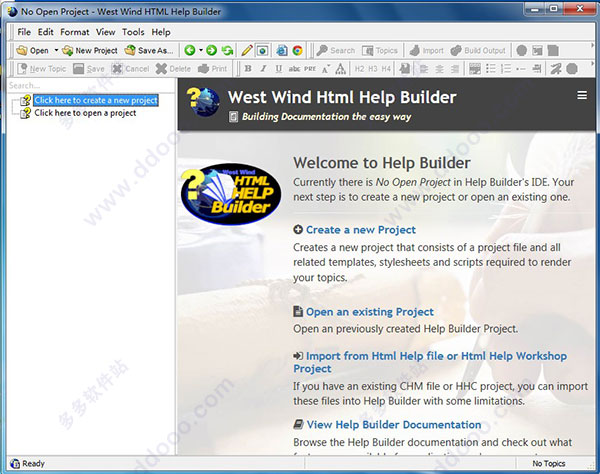This screenshot has height=474, width=600.
Task: Align text left
Action: pyautogui.click(x=424, y=68)
